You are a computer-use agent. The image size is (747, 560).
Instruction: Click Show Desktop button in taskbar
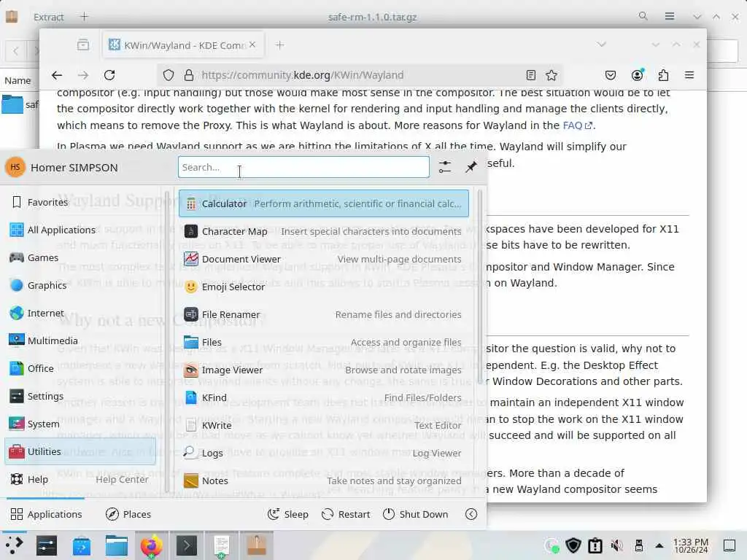point(729,545)
